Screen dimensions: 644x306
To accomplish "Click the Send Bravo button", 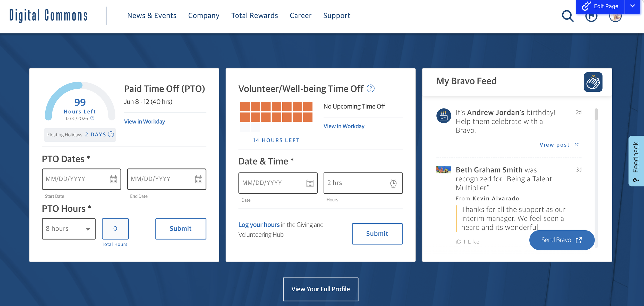I will click(x=562, y=240).
